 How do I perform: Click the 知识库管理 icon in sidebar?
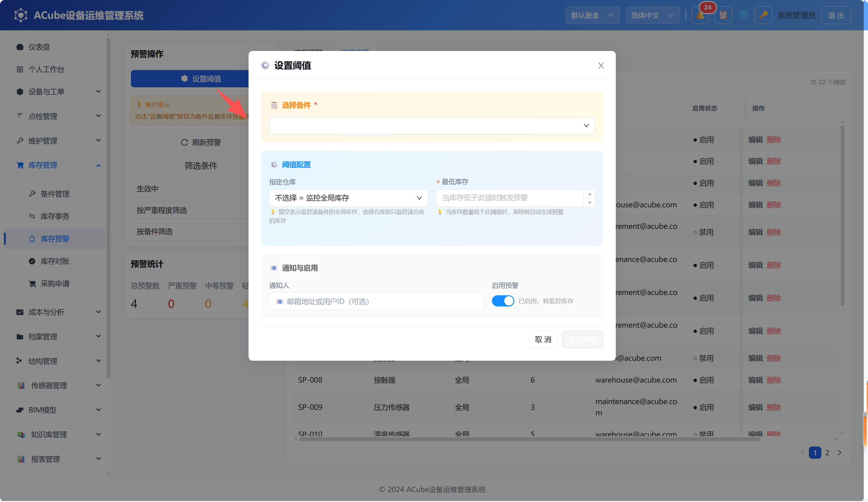[21, 434]
